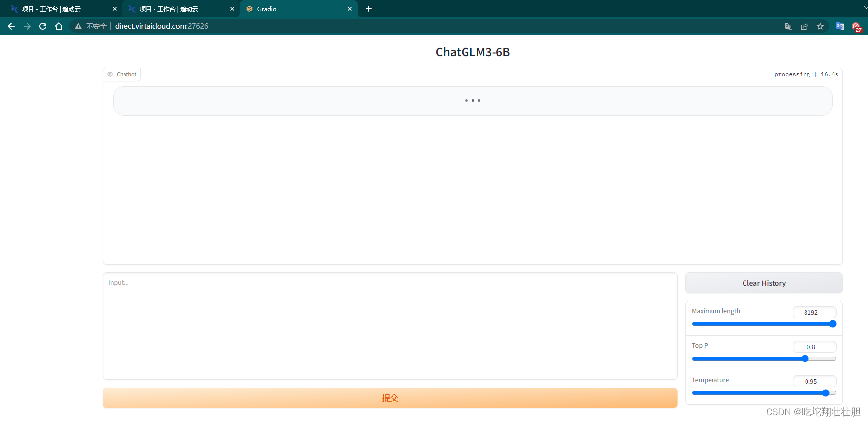
Task: Click the address bar URL direct.virtaicloud.com
Action: (x=161, y=26)
